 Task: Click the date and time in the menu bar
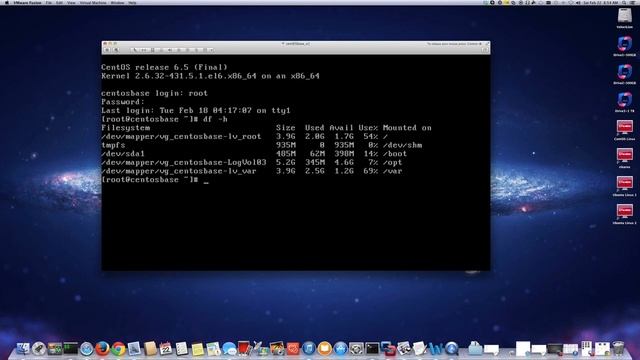pos(600,2)
